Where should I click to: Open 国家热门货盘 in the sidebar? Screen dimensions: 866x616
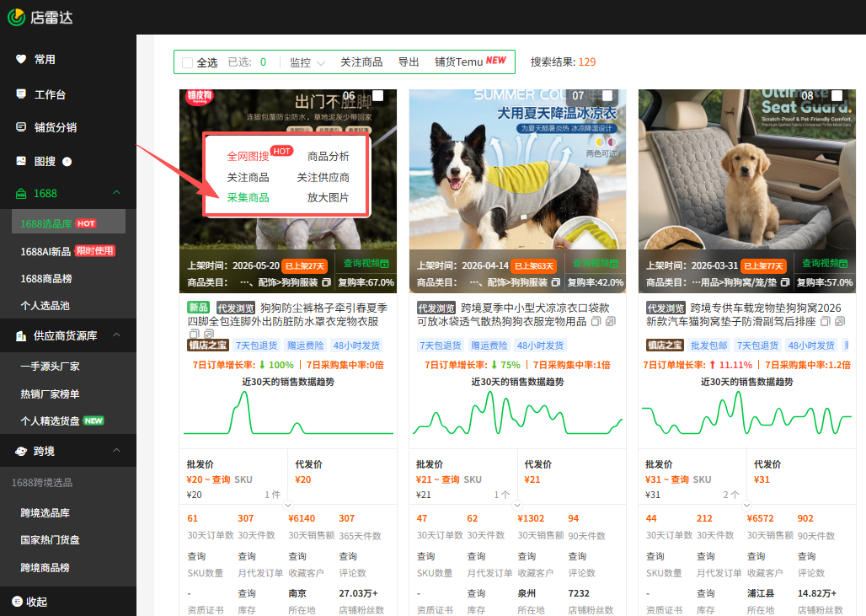tap(50, 540)
